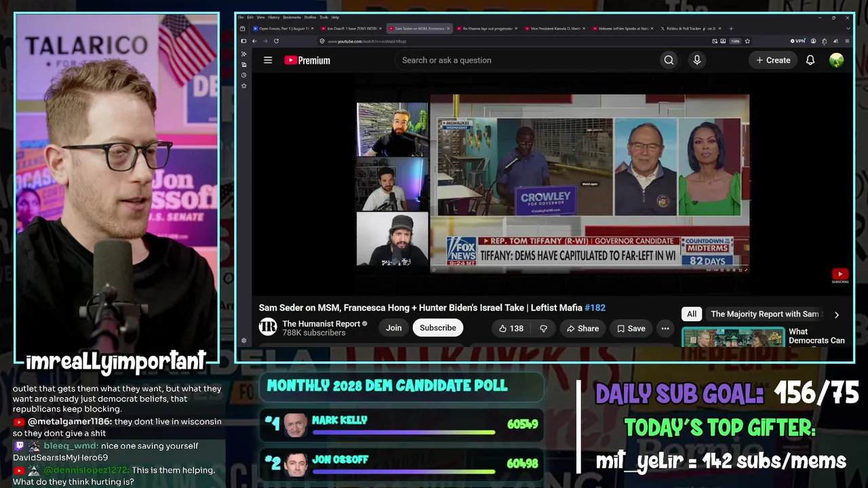This screenshot has height=488, width=868.
Task: Open the Profiles menu
Action: 310,17
